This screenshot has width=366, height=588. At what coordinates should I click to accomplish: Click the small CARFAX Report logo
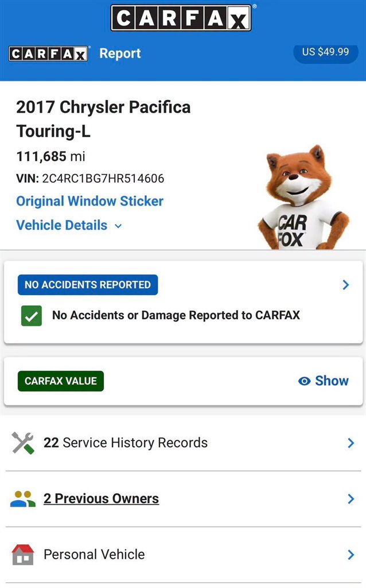click(x=48, y=53)
